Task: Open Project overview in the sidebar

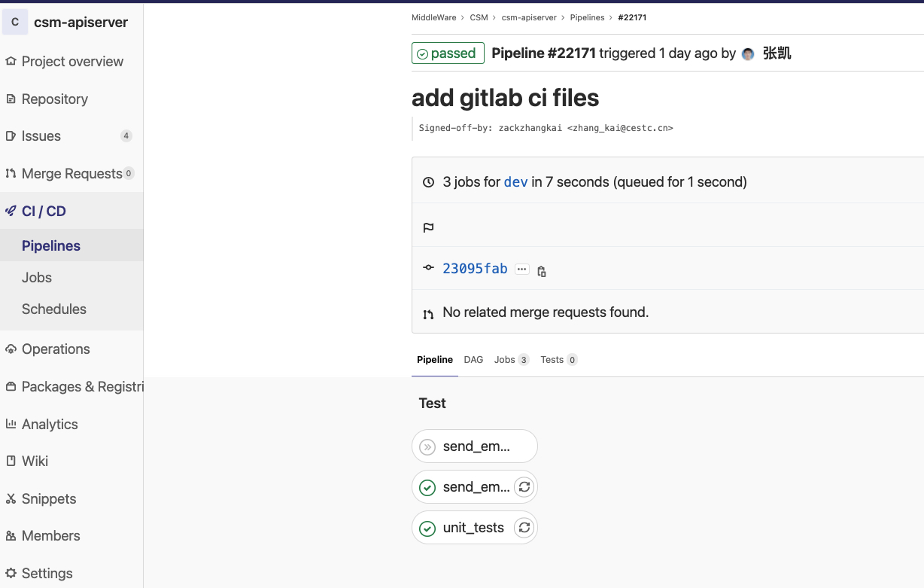Action: click(x=72, y=62)
